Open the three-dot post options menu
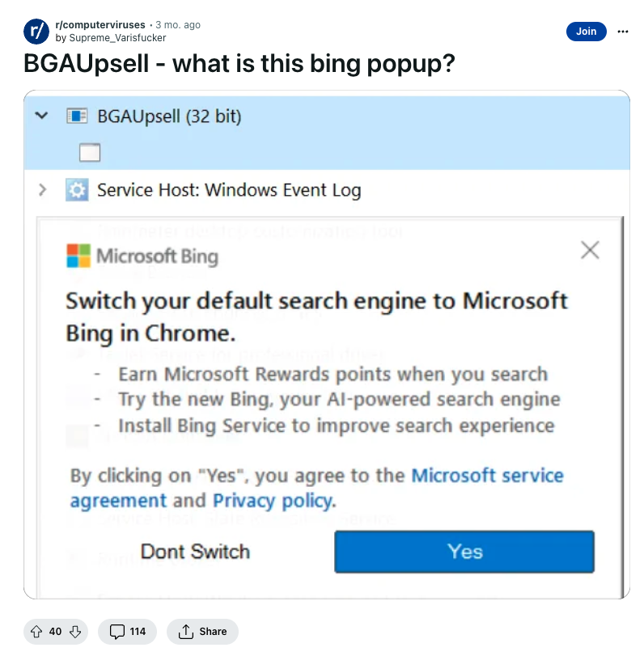 (x=623, y=32)
